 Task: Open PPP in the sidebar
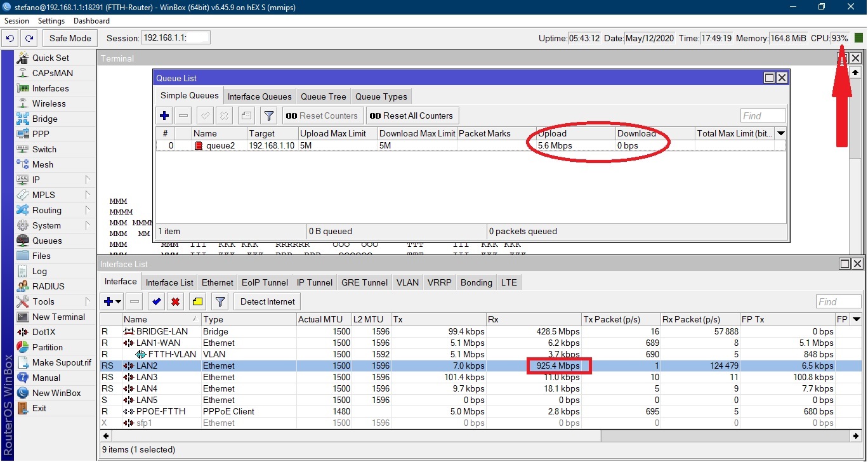click(41, 134)
